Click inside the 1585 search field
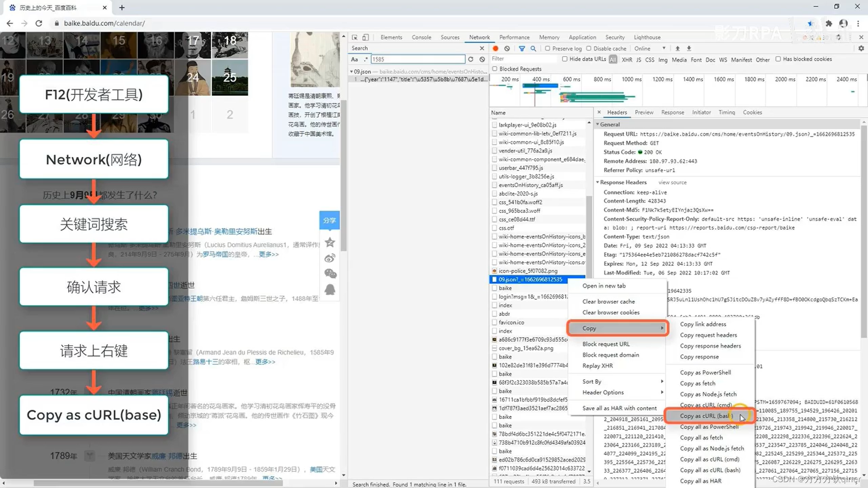868x488 pixels. (418, 59)
